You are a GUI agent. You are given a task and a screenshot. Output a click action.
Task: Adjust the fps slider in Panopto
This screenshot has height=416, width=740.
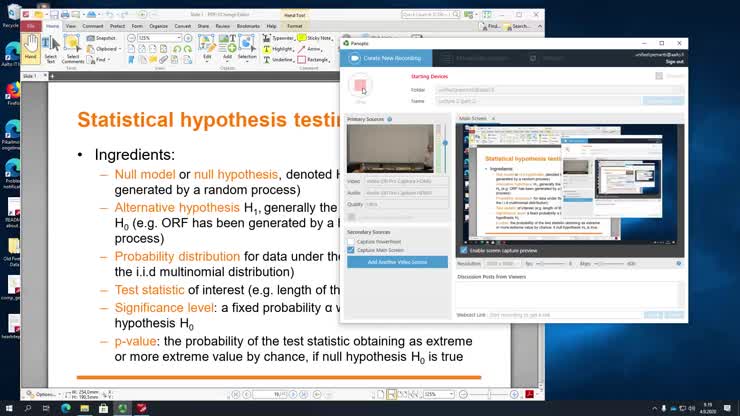coord(550,263)
